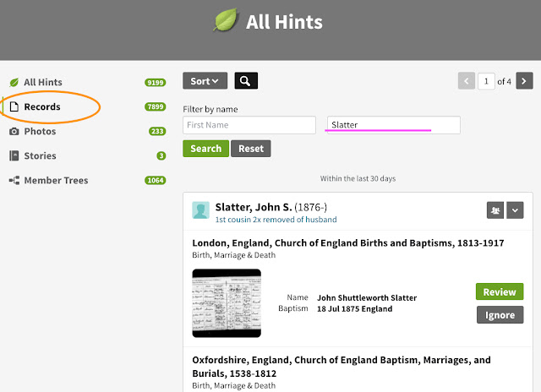This screenshot has height=392, width=541.
Task: Open the 1st cousin 2x removed relationship link
Action: (276, 220)
